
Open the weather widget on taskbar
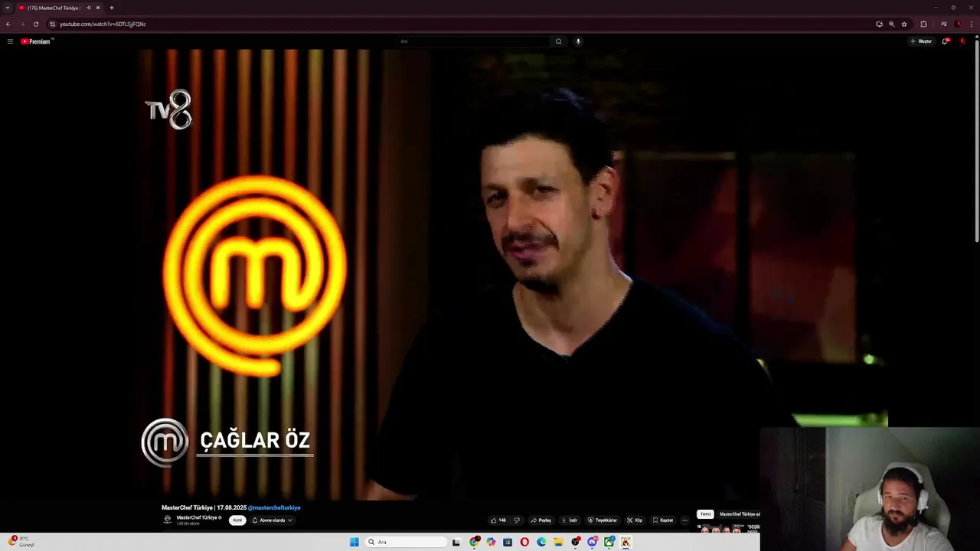21,541
